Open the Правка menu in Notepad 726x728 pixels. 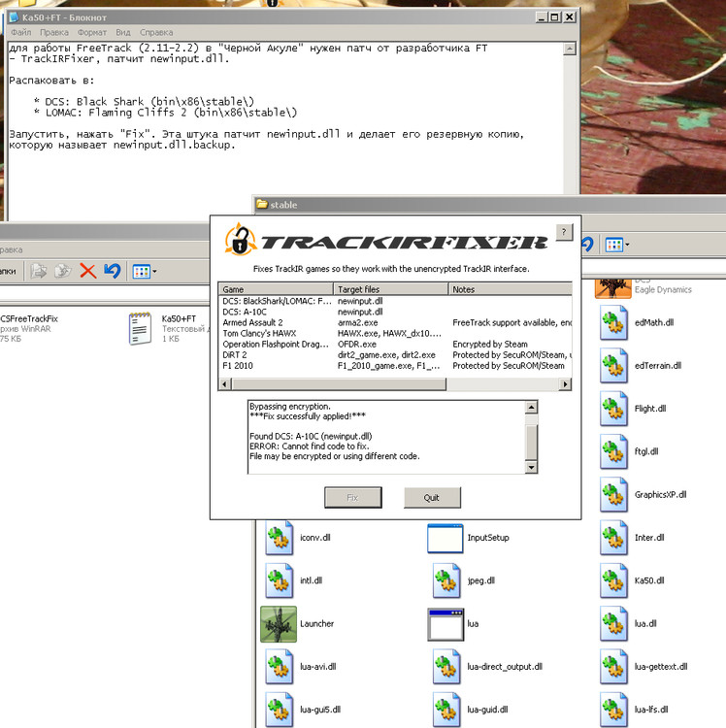pyautogui.click(x=53, y=32)
